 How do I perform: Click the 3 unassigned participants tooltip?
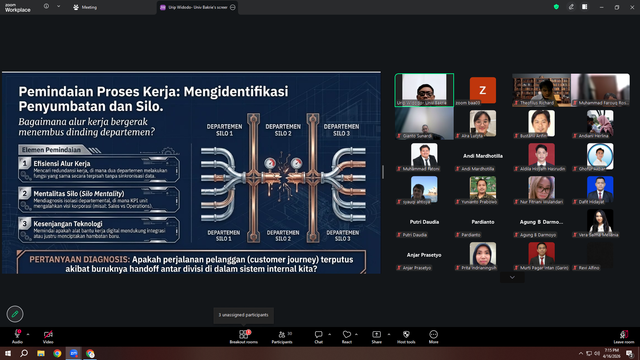coord(244,315)
